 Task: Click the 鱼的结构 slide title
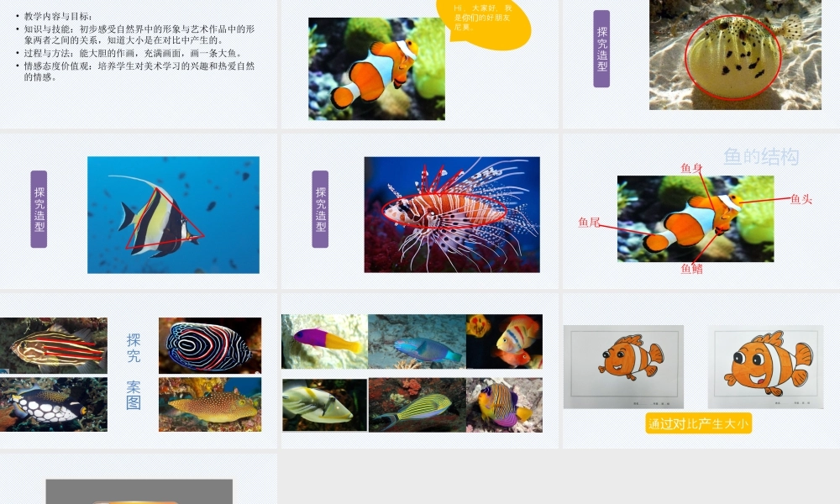pyautogui.click(x=761, y=156)
